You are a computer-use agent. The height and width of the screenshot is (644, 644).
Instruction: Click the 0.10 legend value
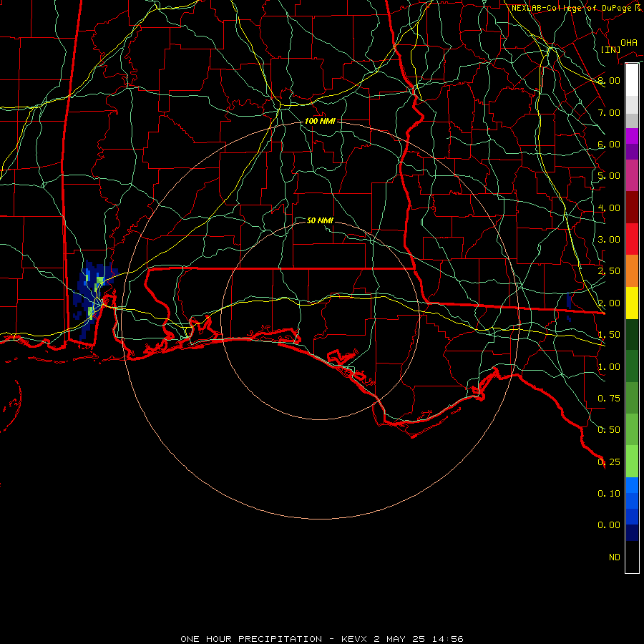pos(609,494)
